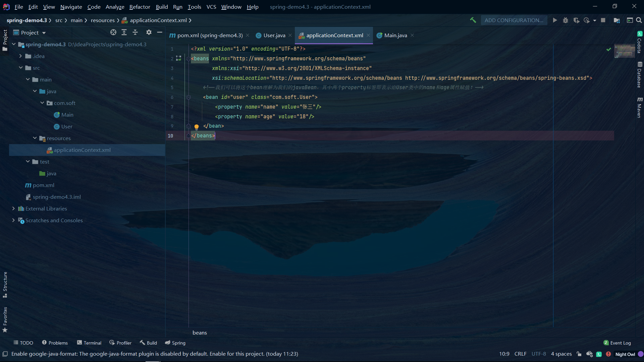Open the Spring tool window
The width and height of the screenshot is (644, 362).
tap(175, 343)
